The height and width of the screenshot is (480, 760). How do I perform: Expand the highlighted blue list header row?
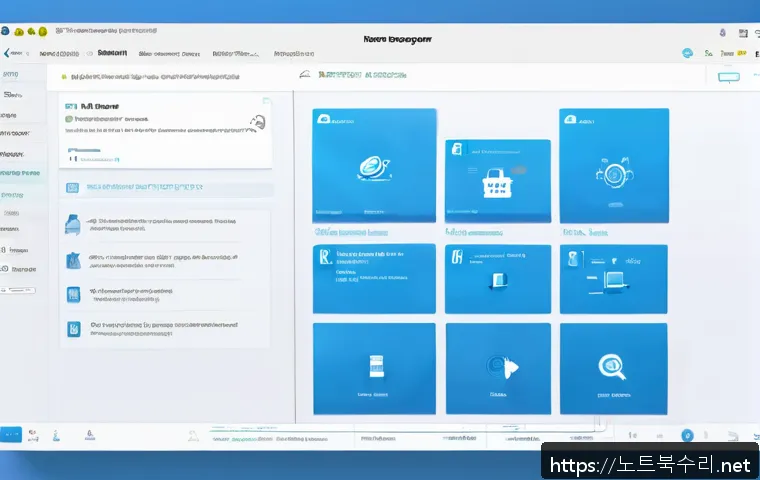pos(166,187)
